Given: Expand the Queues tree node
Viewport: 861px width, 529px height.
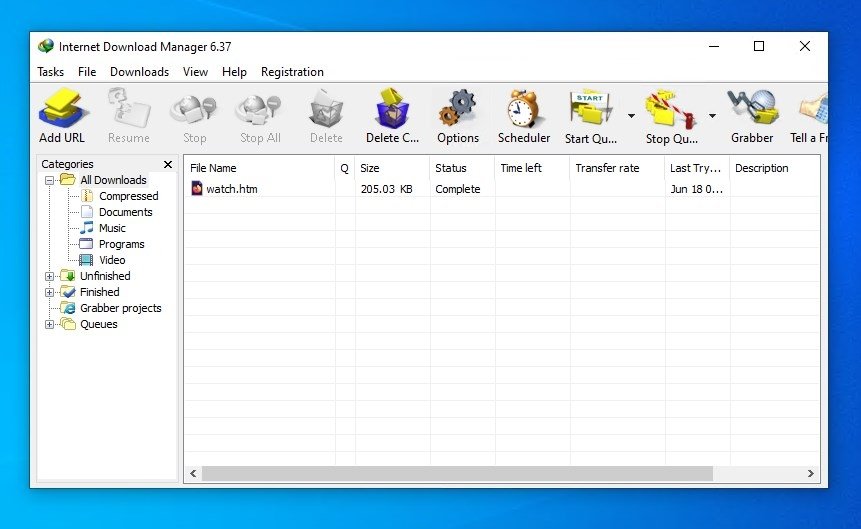Looking at the screenshot, I should [49, 324].
